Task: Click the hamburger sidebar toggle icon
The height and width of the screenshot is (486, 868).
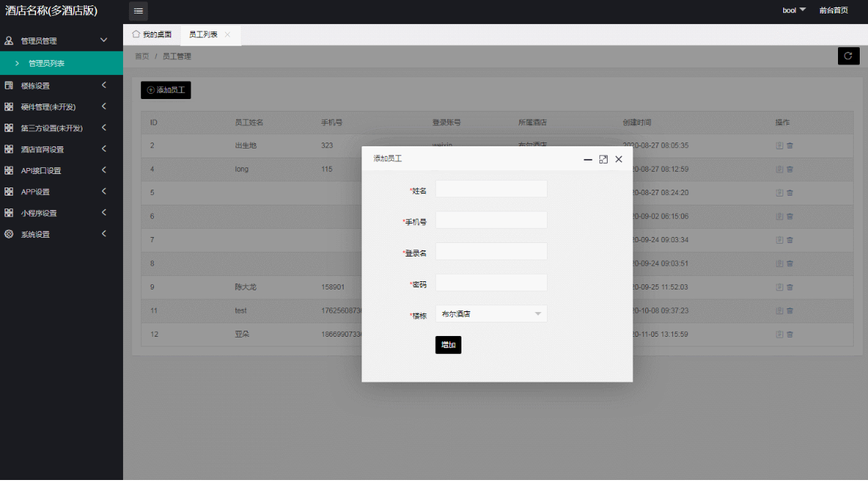Action: click(138, 10)
